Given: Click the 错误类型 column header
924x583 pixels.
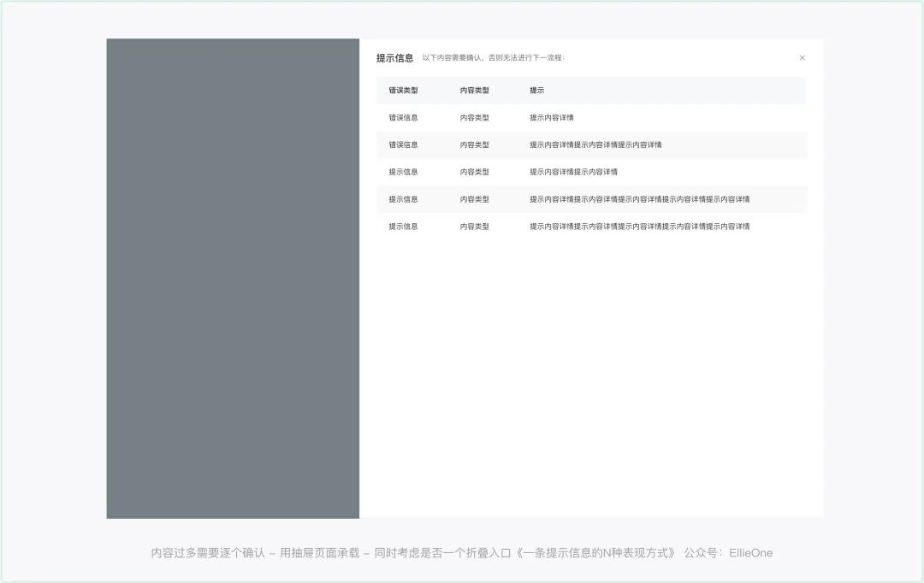Looking at the screenshot, I should pos(403,91).
